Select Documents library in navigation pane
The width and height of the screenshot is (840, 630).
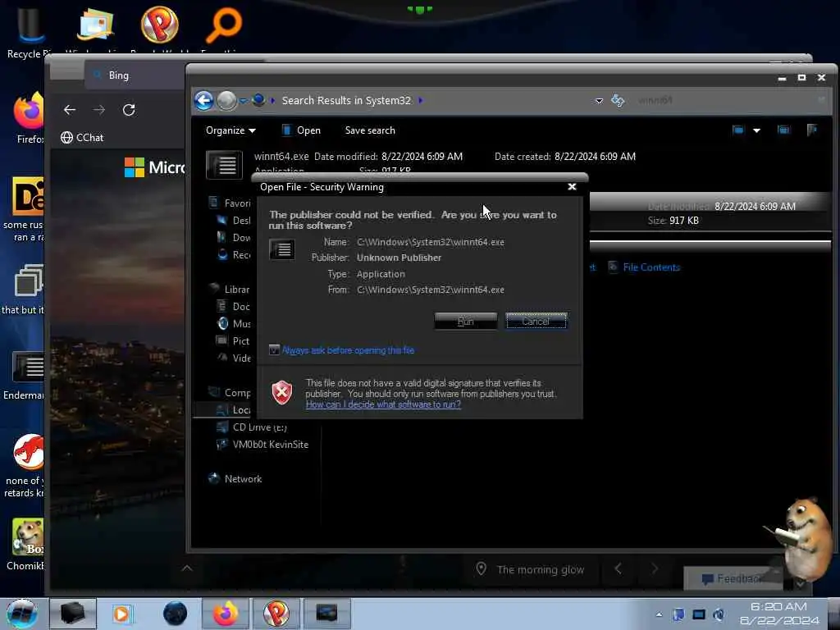234,307
